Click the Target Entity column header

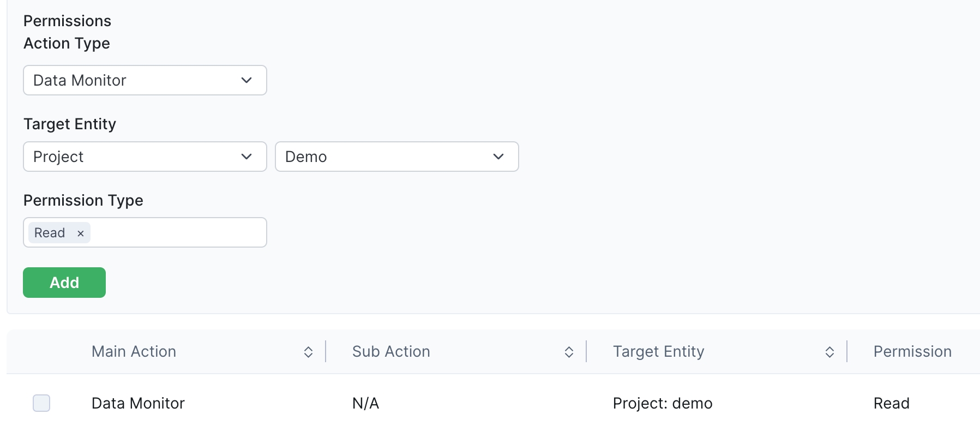click(x=658, y=352)
